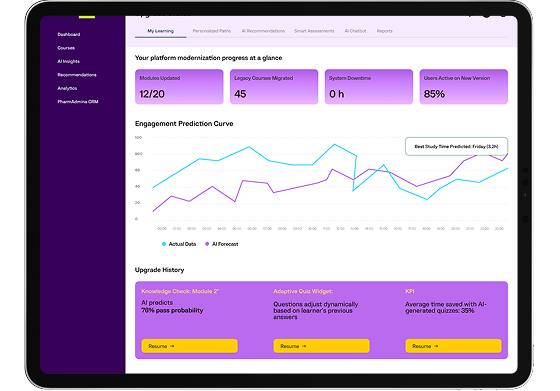Open the Reports tab
560x391 pixels.
(385, 31)
